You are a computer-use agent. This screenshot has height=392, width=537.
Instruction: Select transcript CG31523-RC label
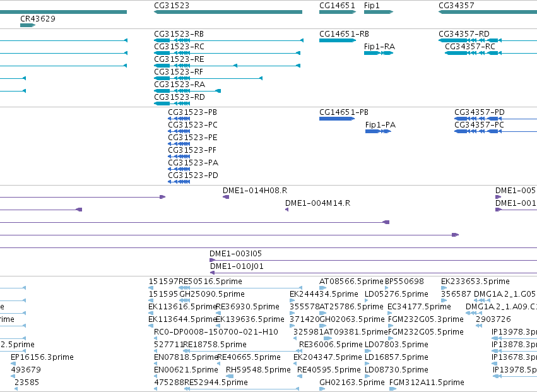pos(179,47)
